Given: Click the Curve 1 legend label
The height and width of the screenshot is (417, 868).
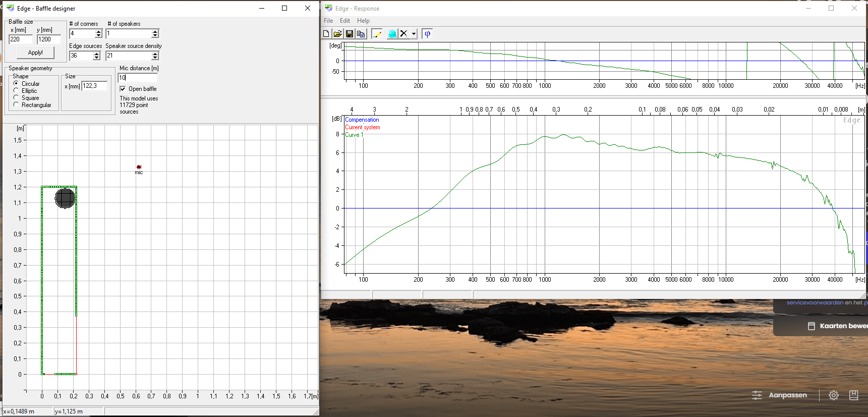Looking at the screenshot, I should click(x=354, y=135).
